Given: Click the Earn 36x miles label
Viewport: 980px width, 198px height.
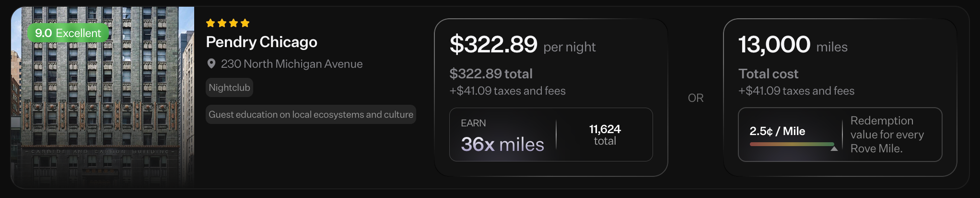Looking at the screenshot, I should pyautogui.click(x=502, y=136).
